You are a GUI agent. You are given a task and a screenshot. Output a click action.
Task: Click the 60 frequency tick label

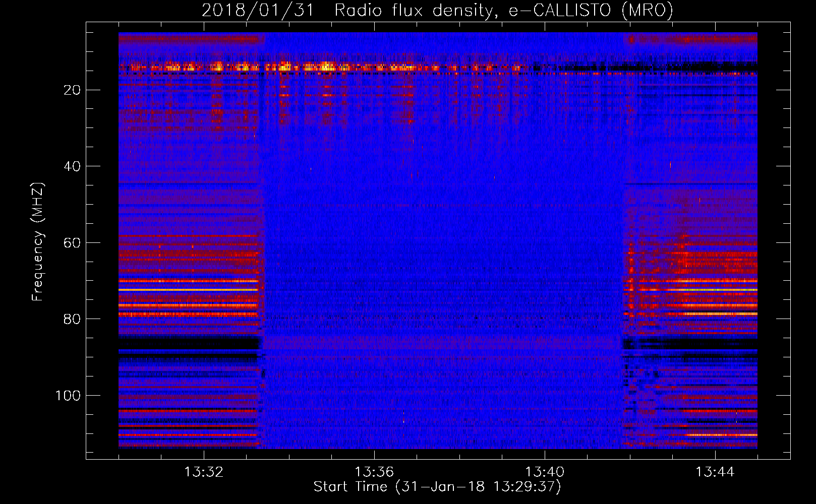[x=72, y=243]
